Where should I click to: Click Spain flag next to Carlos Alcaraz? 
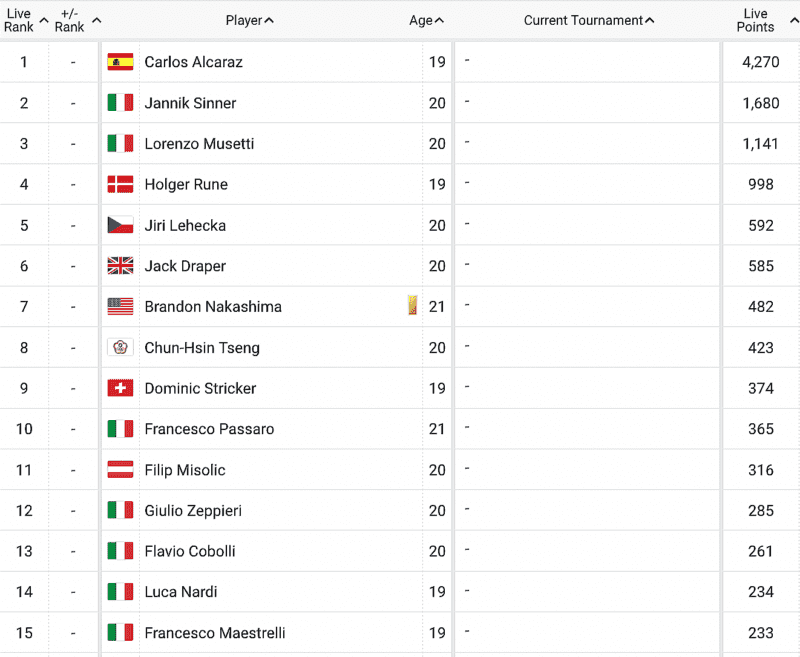pos(120,62)
